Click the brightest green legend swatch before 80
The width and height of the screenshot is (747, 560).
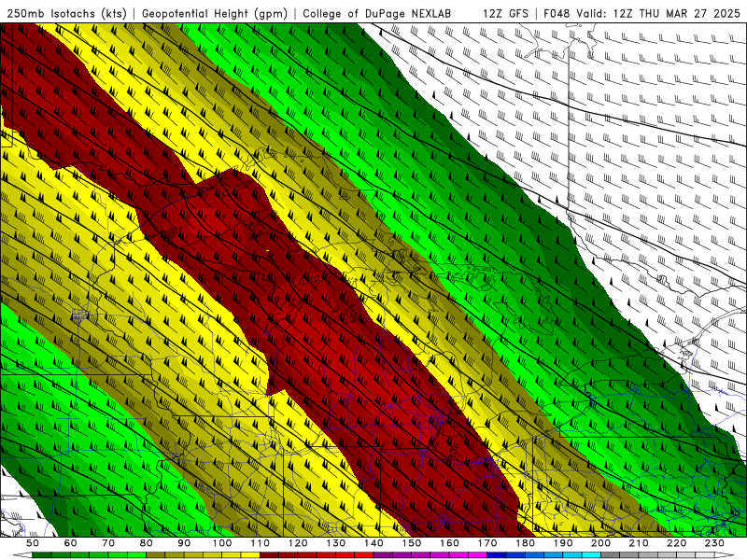pyautogui.click(x=136, y=554)
